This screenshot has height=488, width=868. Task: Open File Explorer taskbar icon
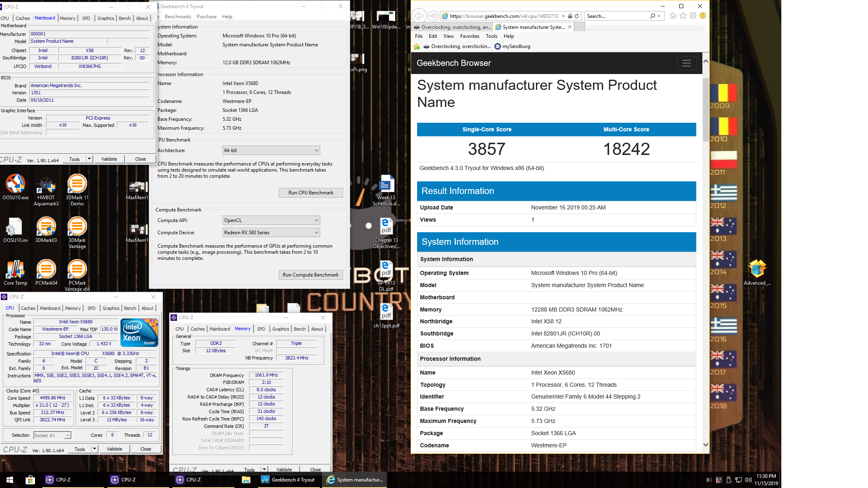pyautogui.click(x=246, y=480)
